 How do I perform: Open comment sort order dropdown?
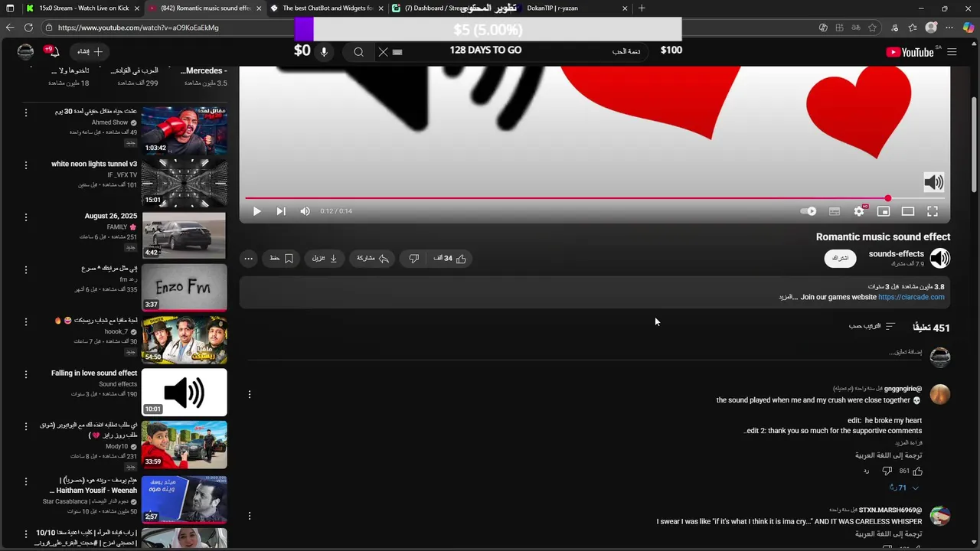coord(872,326)
